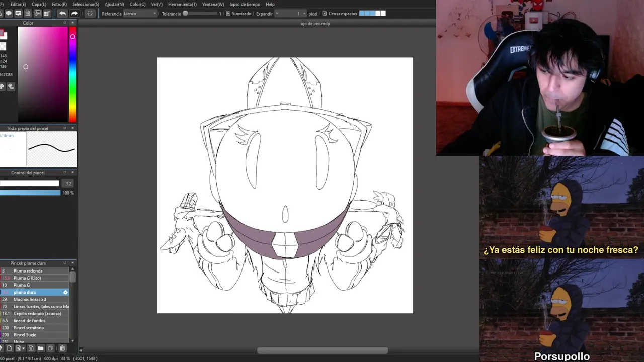Click the brush size slider bar
644x362 pixels.
[x=29, y=184]
